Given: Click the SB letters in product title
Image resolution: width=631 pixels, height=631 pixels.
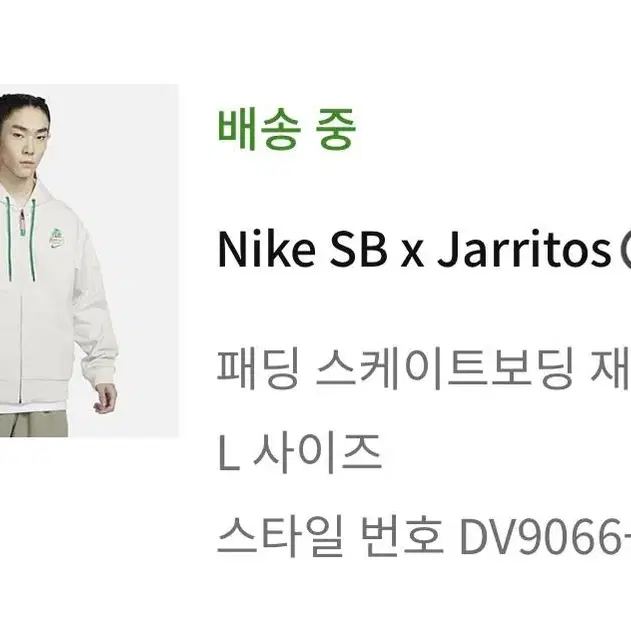Looking at the screenshot, I should (358, 248).
